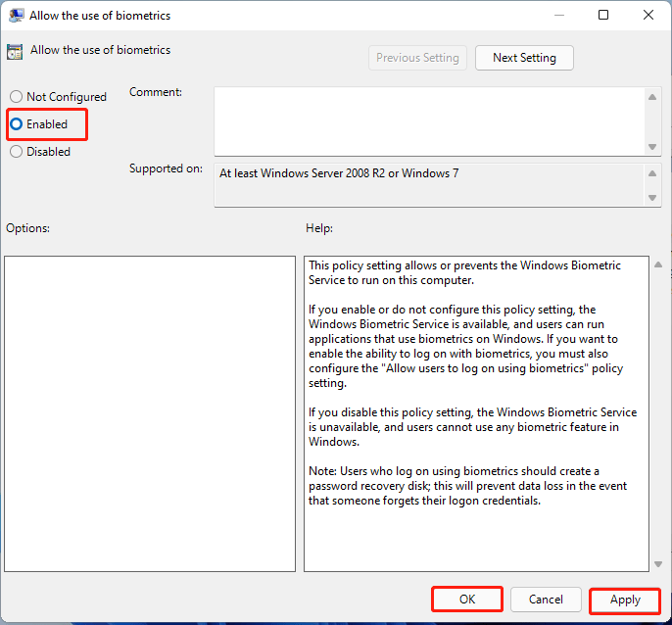Viewport: 672px width, 625px height.
Task: Click the Next Setting button
Action: click(x=524, y=58)
